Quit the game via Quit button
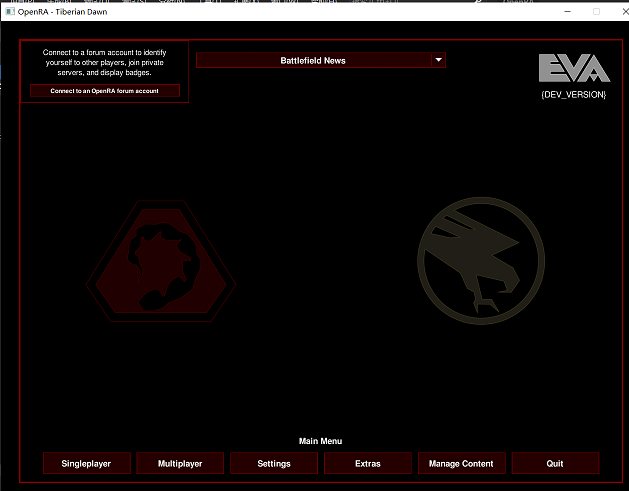This screenshot has height=491, width=629. coord(556,463)
